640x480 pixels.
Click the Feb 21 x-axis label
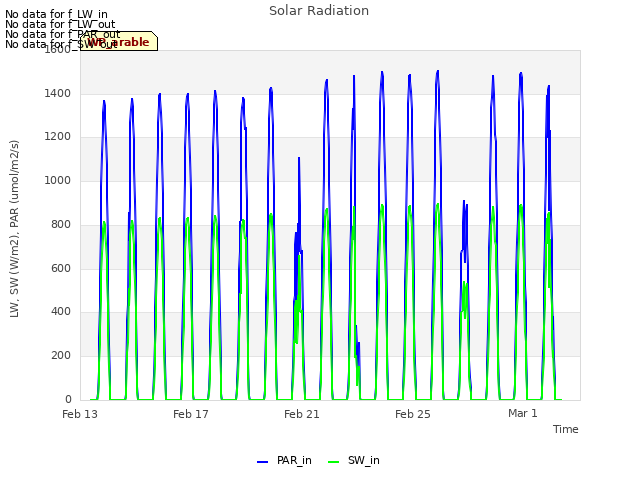click(x=302, y=414)
